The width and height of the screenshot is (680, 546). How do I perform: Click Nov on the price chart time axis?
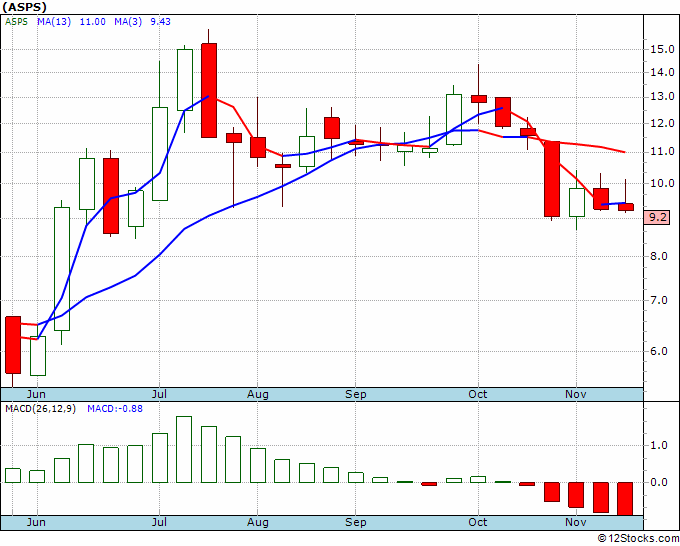coord(576,394)
